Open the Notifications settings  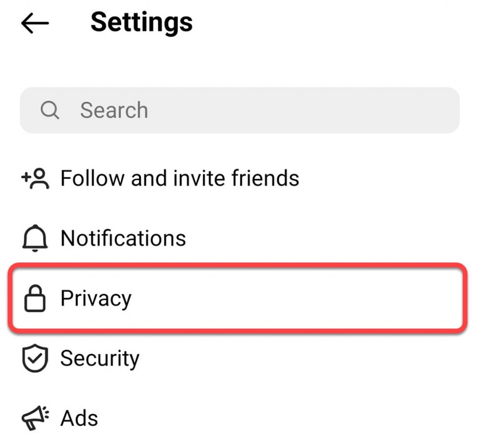coord(123,238)
